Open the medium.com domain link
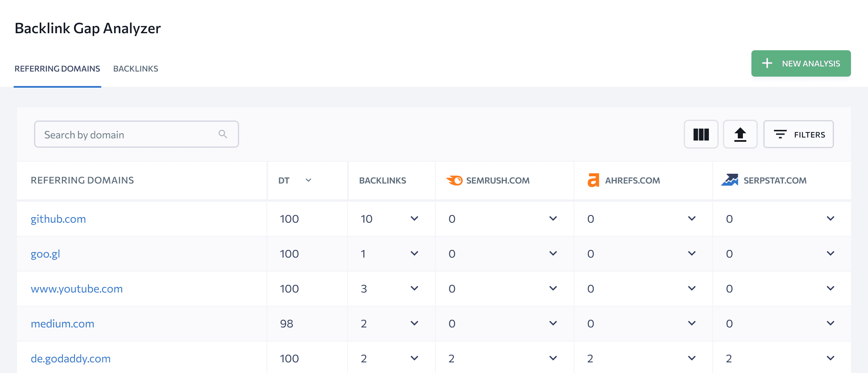868x373 pixels. pos(63,324)
